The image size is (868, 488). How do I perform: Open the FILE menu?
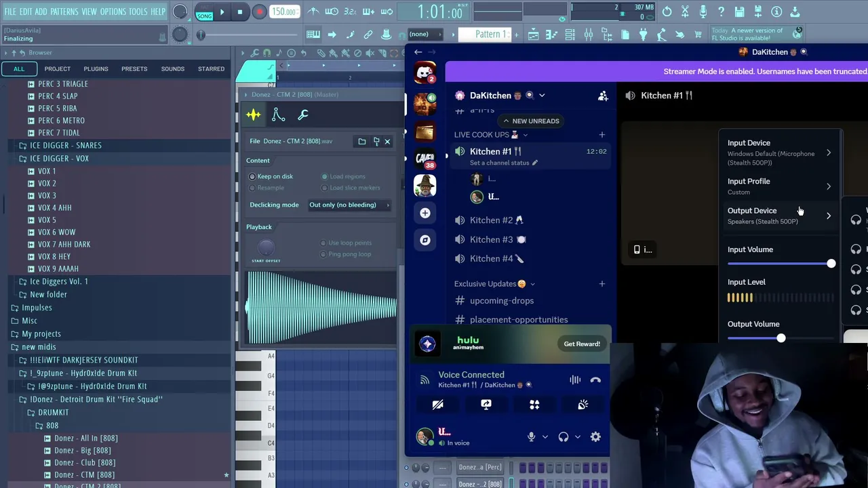pos(10,12)
